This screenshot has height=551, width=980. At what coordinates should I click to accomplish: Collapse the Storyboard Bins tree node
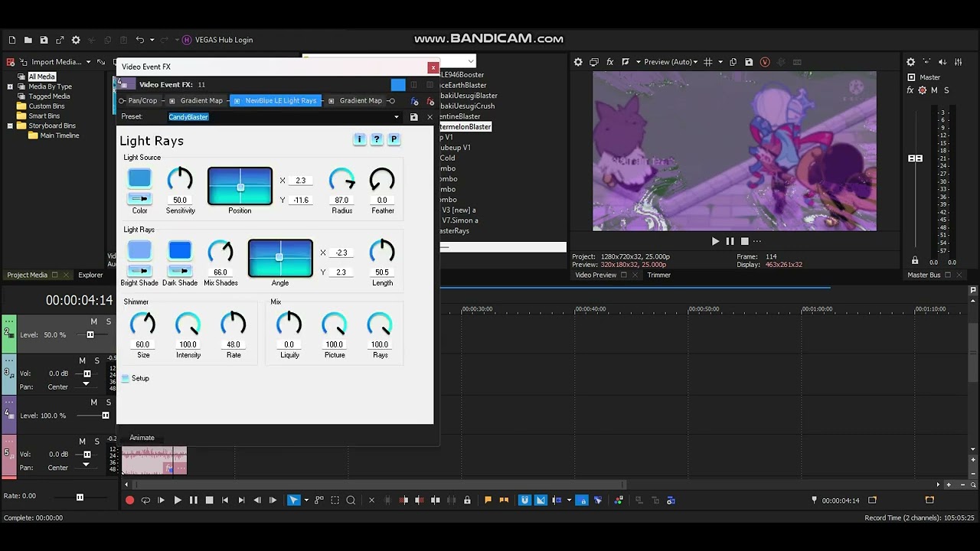tap(10, 126)
